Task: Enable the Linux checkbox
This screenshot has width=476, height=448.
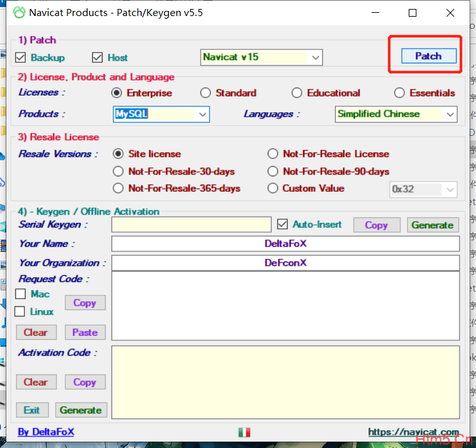Action: click(20, 311)
